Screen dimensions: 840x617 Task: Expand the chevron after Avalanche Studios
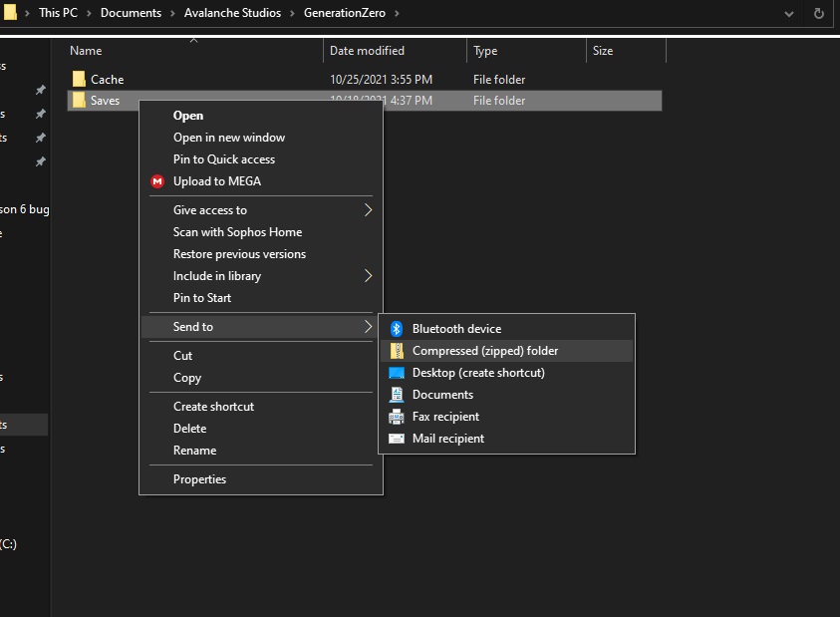point(293,13)
